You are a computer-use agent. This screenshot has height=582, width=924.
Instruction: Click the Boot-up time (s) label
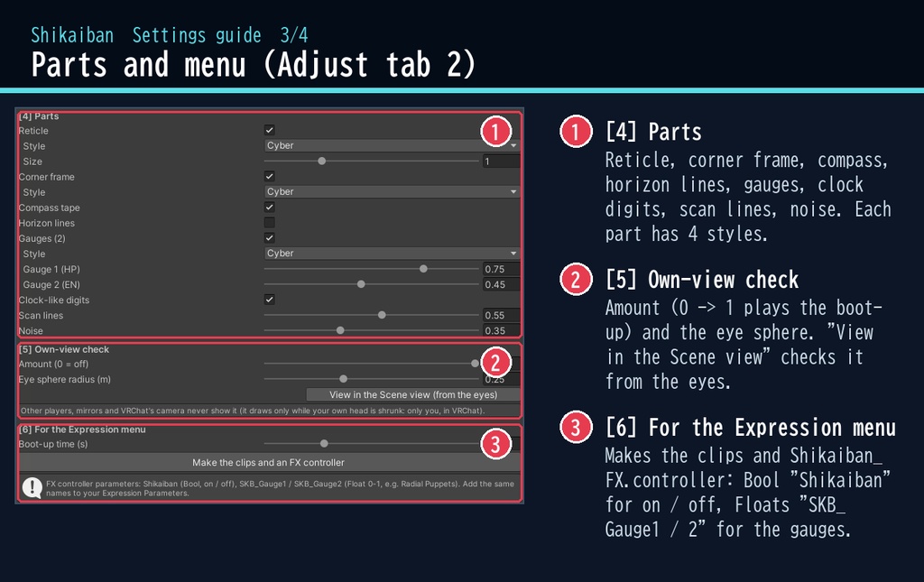pyautogui.click(x=53, y=444)
